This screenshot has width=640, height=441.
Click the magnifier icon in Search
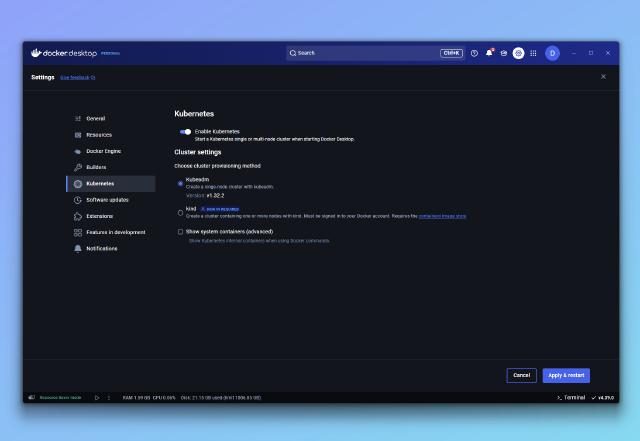(293, 53)
